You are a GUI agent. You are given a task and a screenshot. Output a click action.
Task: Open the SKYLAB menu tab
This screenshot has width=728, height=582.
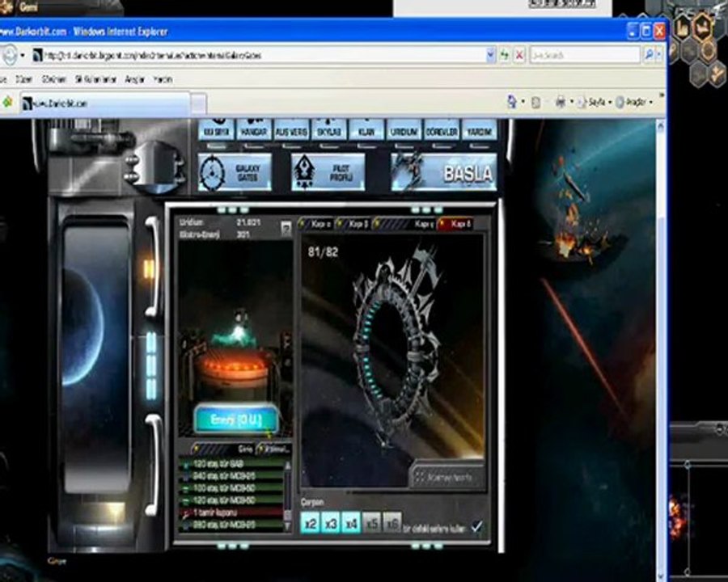click(329, 130)
